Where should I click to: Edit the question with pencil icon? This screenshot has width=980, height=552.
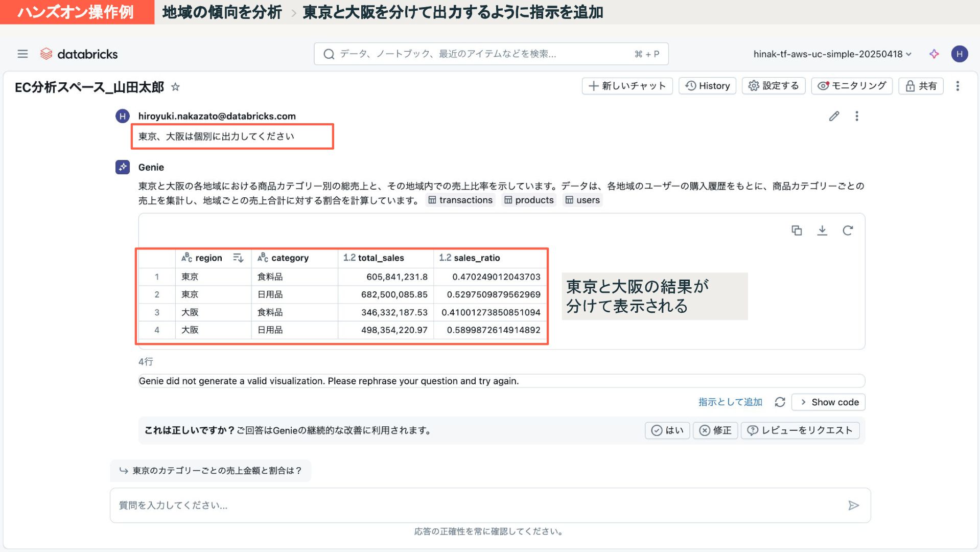click(834, 116)
